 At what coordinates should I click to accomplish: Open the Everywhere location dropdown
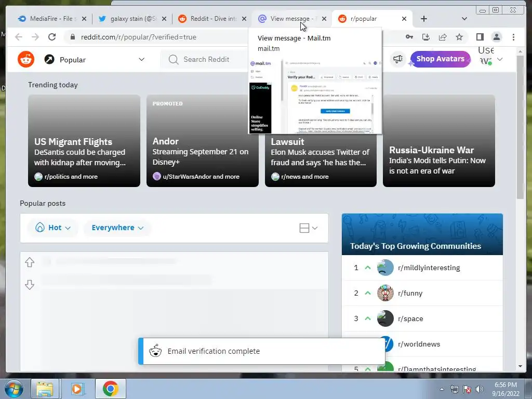(117, 228)
